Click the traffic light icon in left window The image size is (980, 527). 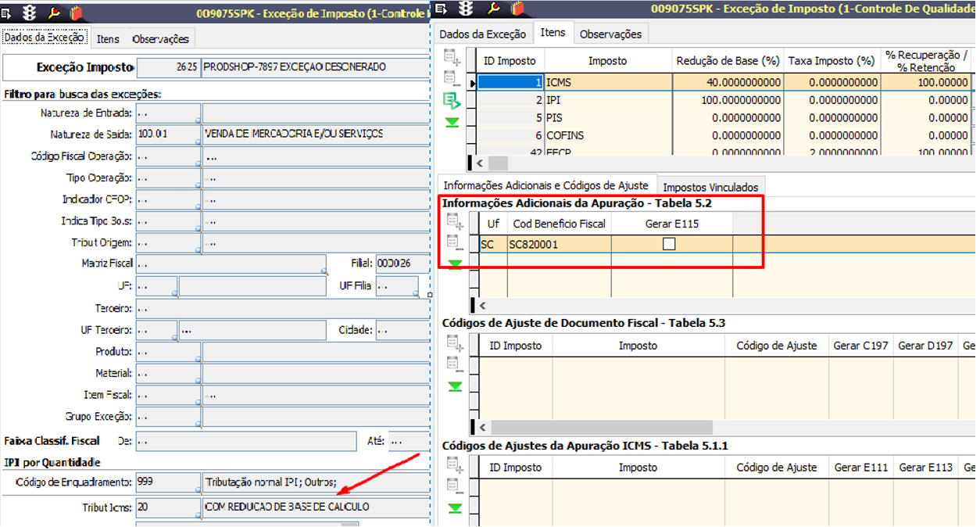tap(29, 12)
